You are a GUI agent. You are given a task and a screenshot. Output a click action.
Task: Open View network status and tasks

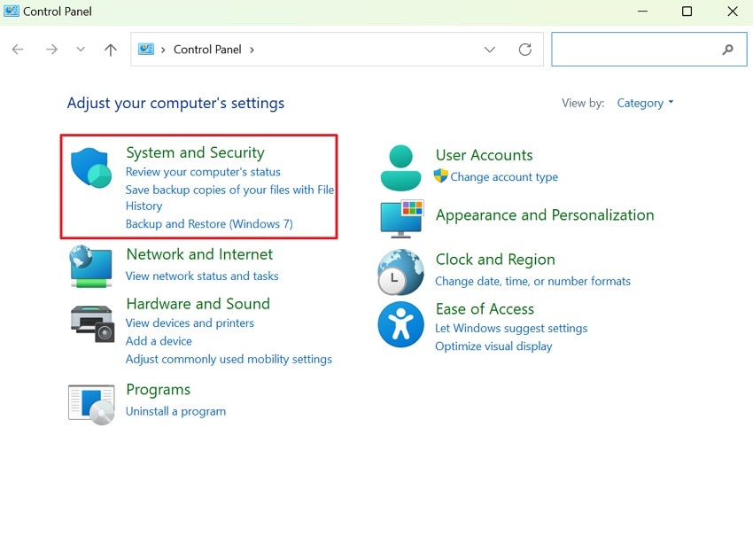click(x=202, y=276)
